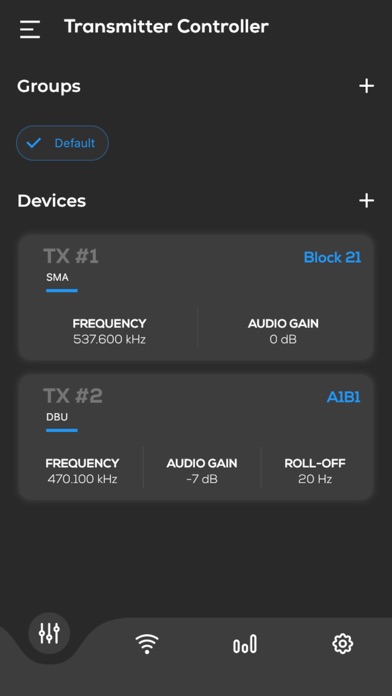Select Block 21 label on TX #1

pyautogui.click(x=332, y=257)
